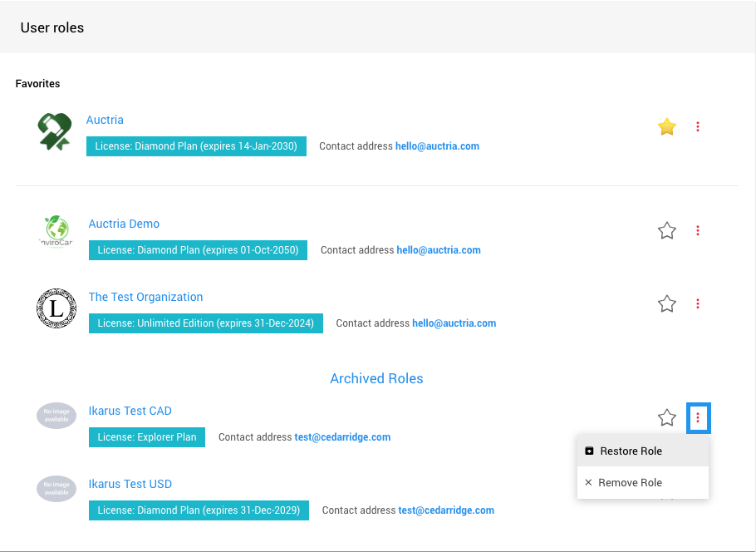
Task: Favorite Auctria Demo with its star icon
Action: coord(666,230)
